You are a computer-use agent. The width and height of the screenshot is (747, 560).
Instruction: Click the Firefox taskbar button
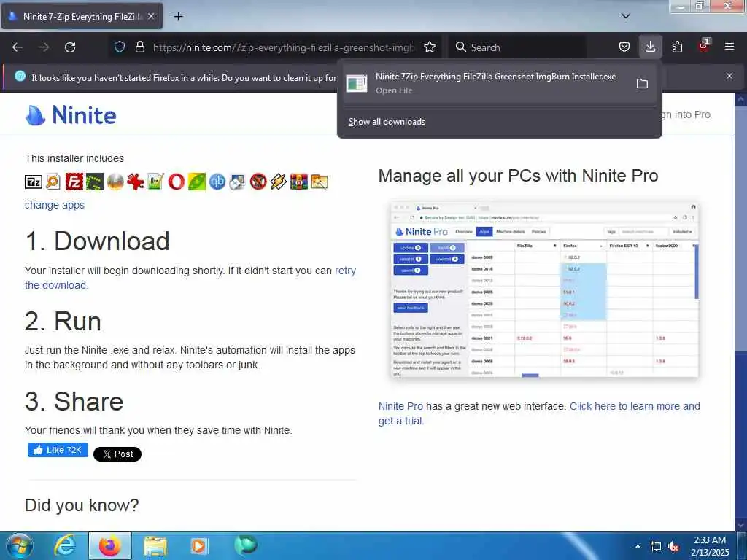[x=110, y=545]
